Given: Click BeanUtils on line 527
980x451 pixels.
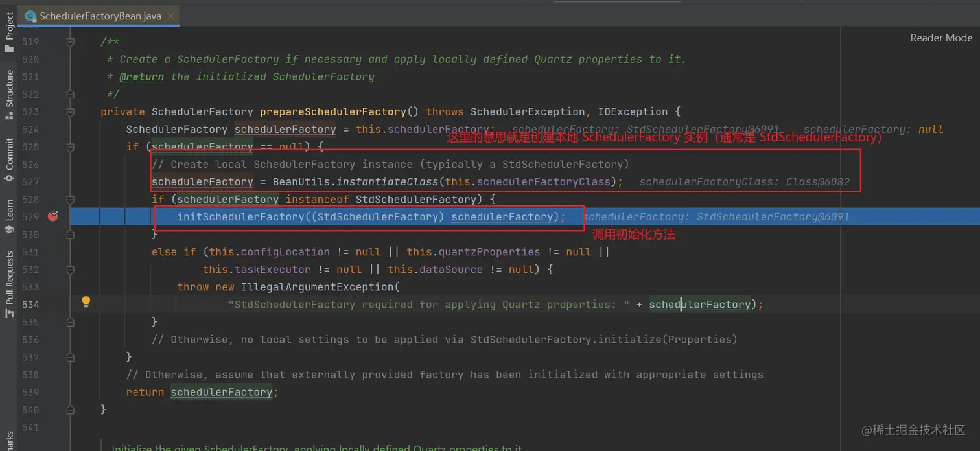Looking at the screenshot, I should pyautogui.click(x=301, y=181).
